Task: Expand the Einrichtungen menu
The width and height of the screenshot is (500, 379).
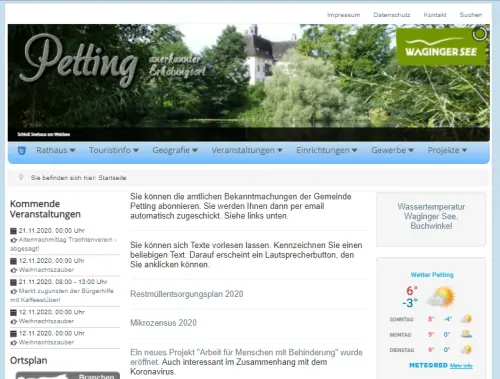Action: [327, 150]
